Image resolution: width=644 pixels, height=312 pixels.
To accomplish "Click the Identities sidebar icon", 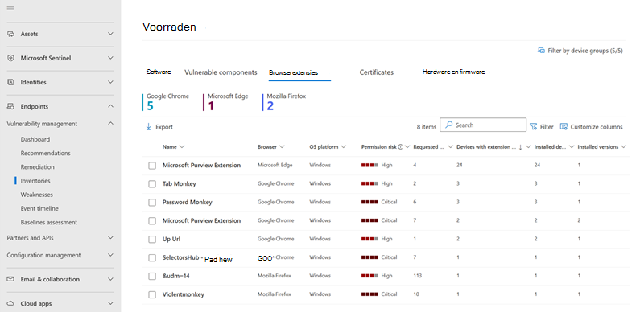I will click(x=11, y=82).
